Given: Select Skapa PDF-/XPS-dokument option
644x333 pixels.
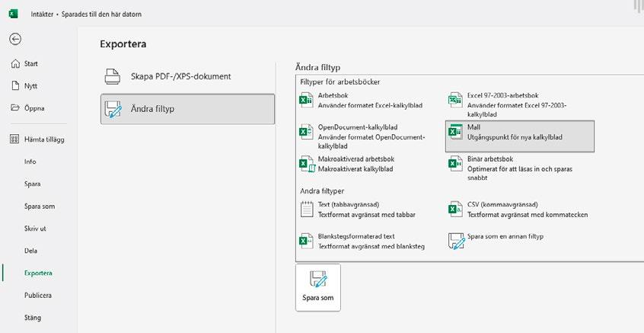Looking at the screenshot, I should [x=188, y=76].
